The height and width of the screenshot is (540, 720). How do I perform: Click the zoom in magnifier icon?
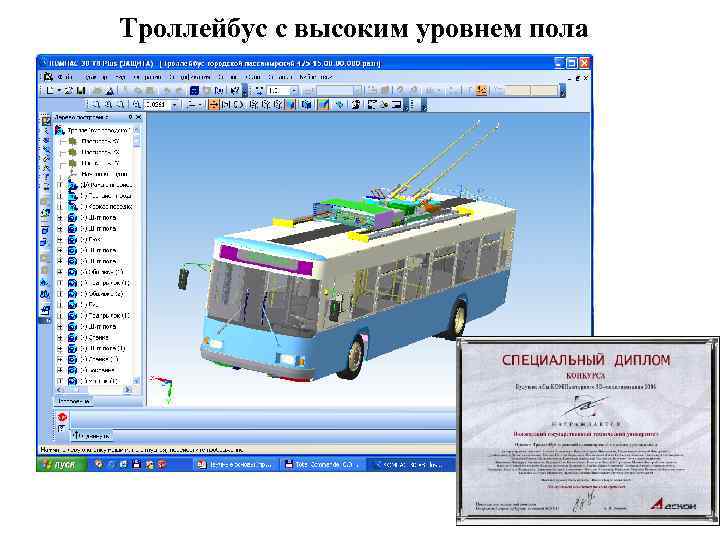click(108, 105)
